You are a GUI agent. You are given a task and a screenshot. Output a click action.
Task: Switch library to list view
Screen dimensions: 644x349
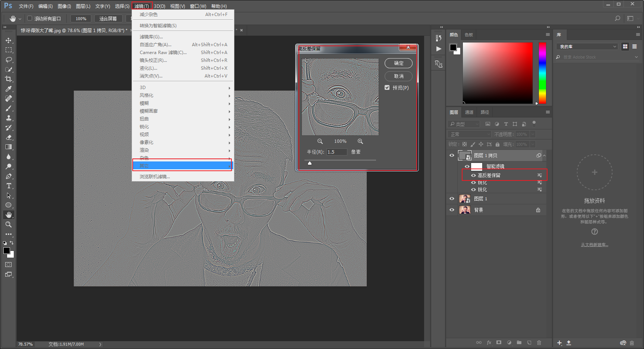tap(634, 47)
